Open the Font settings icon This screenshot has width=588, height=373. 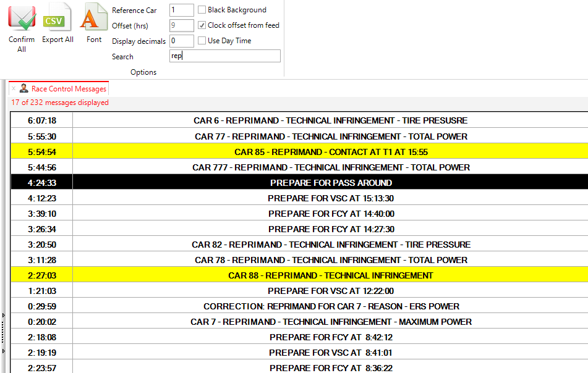pyautogui.click(x=94, y=18)
